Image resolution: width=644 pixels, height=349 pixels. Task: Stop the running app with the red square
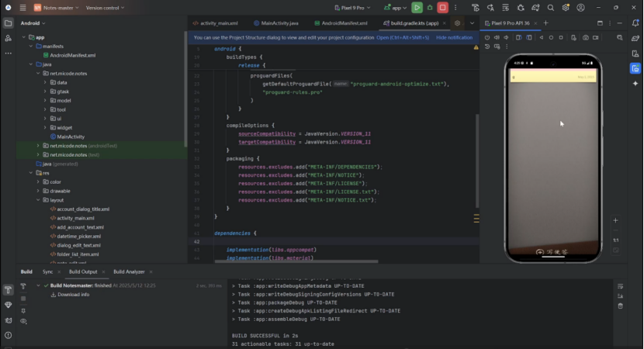[x=442, y=8]
